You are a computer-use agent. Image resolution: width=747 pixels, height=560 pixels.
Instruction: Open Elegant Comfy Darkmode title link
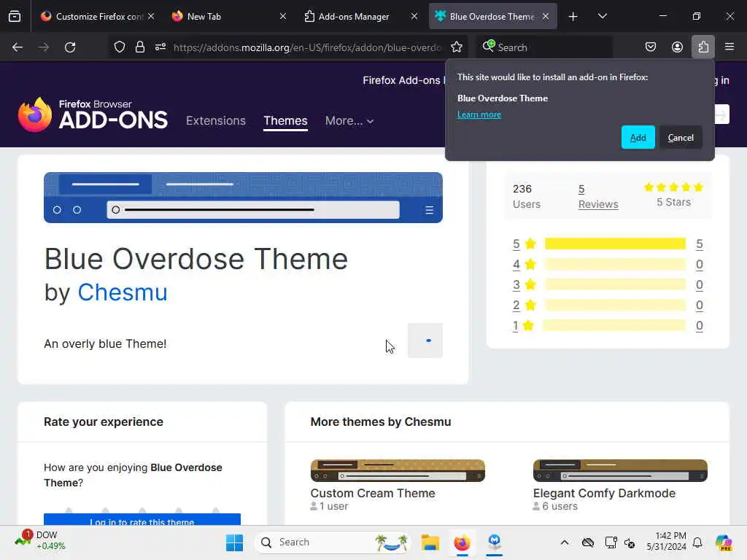point(604,494)
